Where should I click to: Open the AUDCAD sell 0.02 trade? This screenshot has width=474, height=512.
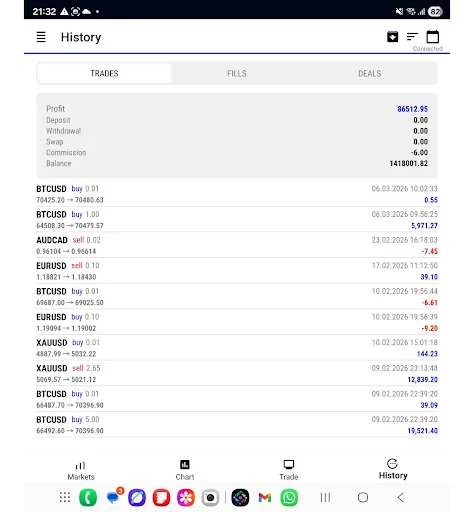(x=237, y=245)
